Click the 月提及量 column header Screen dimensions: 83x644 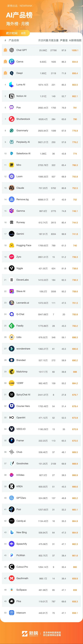tap(54, 40)
